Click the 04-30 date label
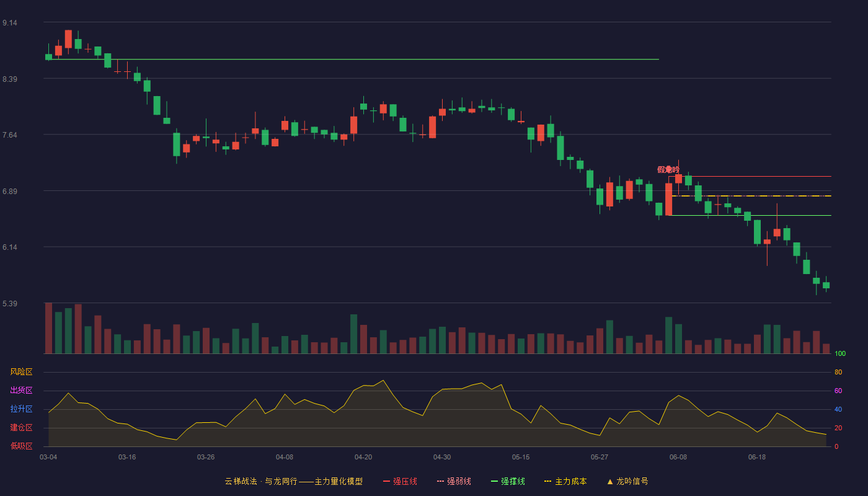Viewport: 868px width, 496px height. pyautogui.click(x=442, y=457)
